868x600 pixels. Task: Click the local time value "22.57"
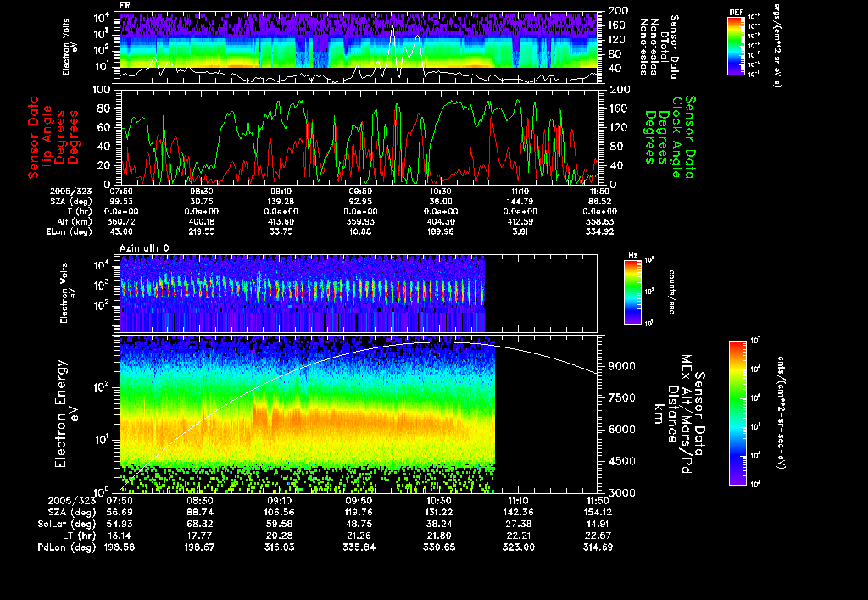(598, 536)
